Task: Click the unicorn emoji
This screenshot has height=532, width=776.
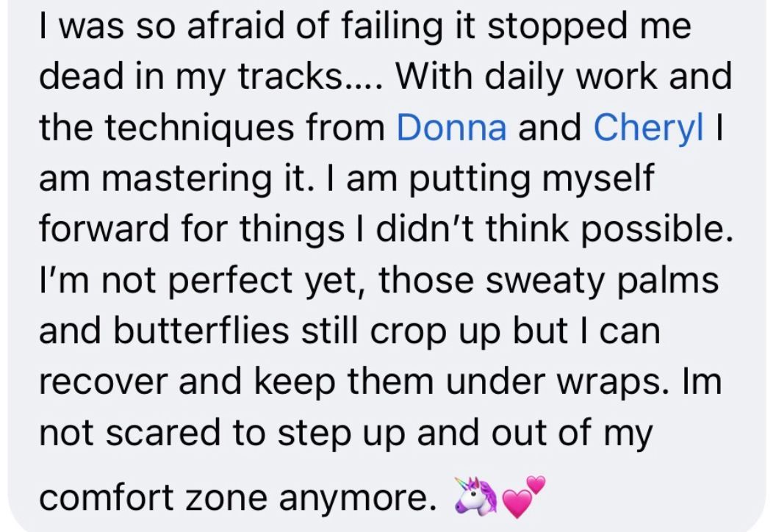Action: point(475,495)
